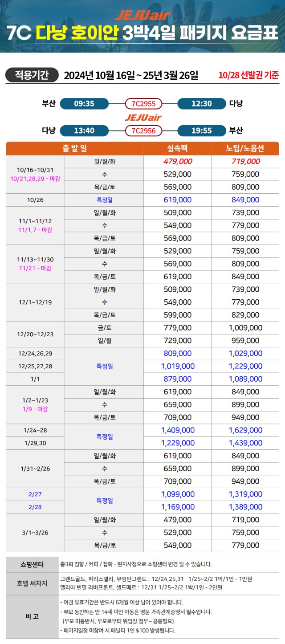Select the 7C2956 flight number badge

[x=143, y=130]
